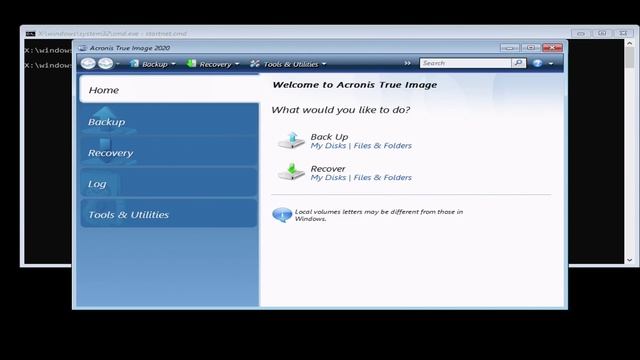Open the navigation history dropdown arrow

[x=118, y=64]
